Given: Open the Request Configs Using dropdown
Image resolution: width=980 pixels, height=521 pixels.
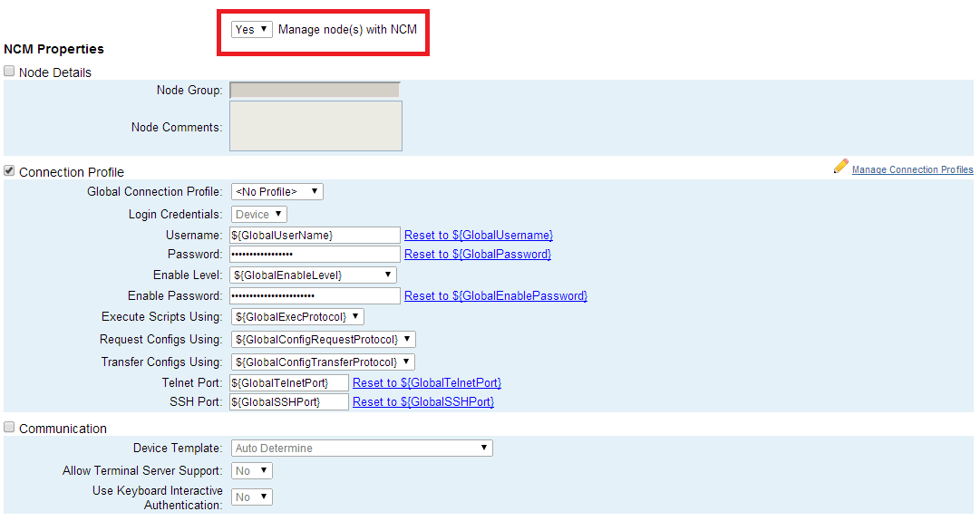Looking at the screenshot, I should tap(323, 339).
